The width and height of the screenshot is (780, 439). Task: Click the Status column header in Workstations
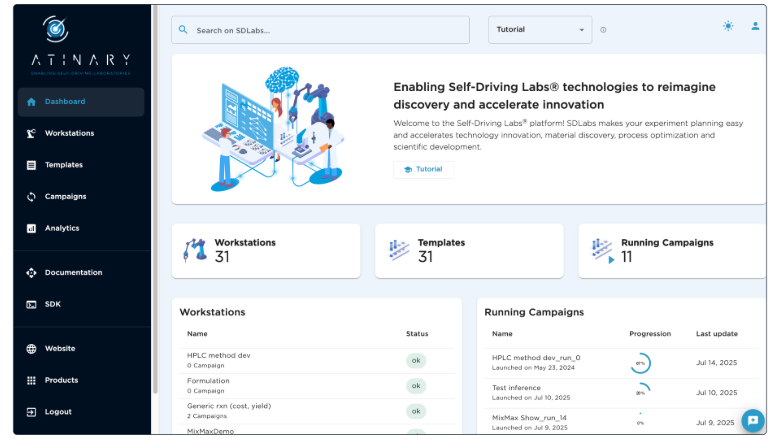pyautogui.click(x=417, y=334)
